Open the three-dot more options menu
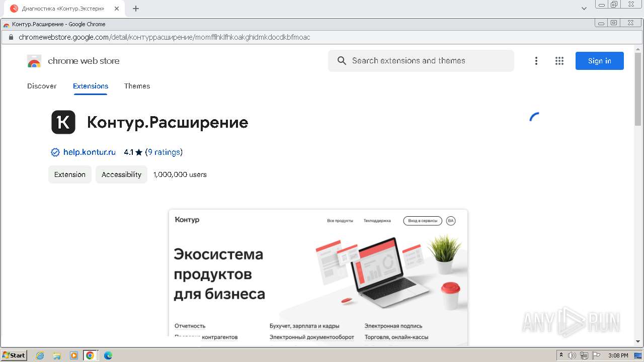The image size is (644, 362). click(x=536, y=61)
